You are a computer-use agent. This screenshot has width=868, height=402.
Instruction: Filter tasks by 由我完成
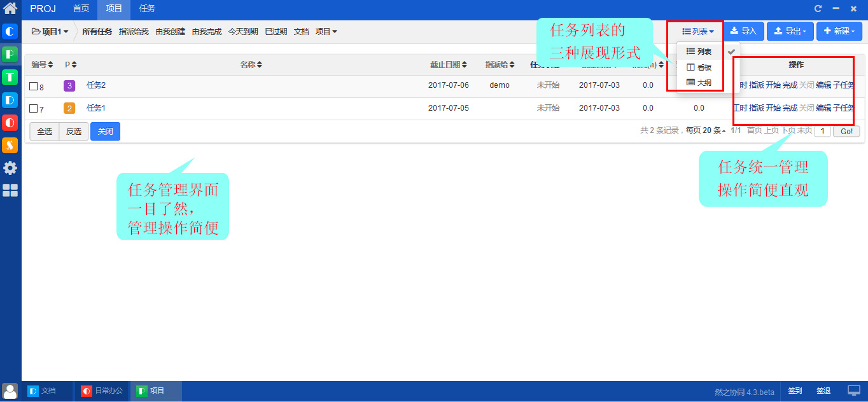coord(207,31)
